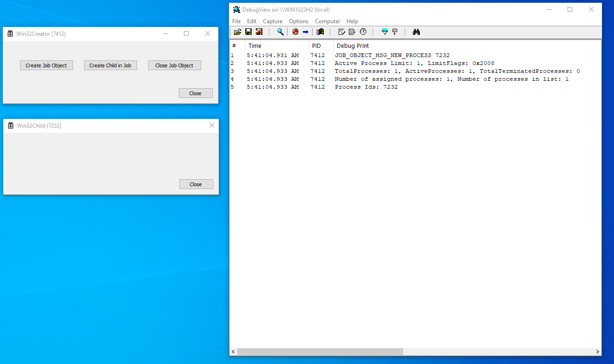
Task: Click the Create Job Object button
Action: click(46, 65)
